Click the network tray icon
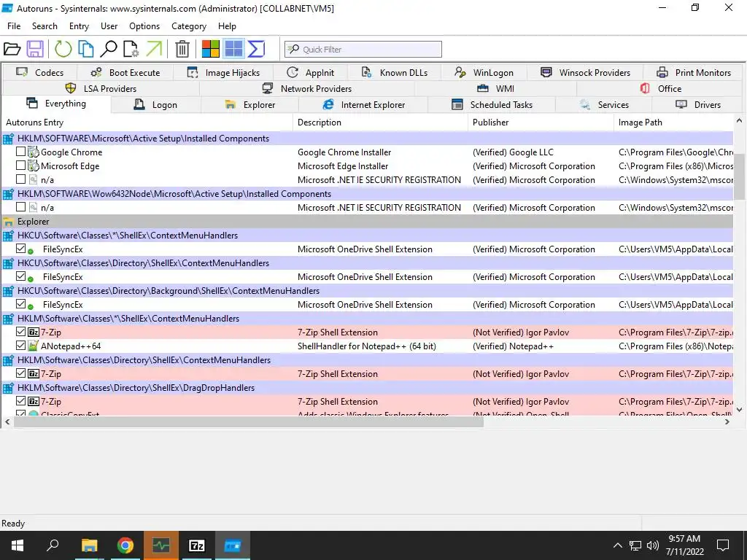Viewport: 747px width, 560px height. (x=635, y=545)
